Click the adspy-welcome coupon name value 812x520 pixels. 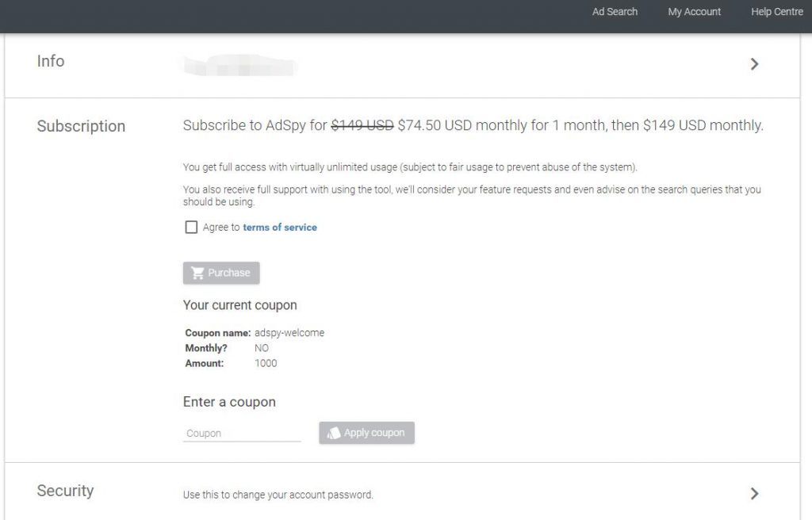point(289,332)
